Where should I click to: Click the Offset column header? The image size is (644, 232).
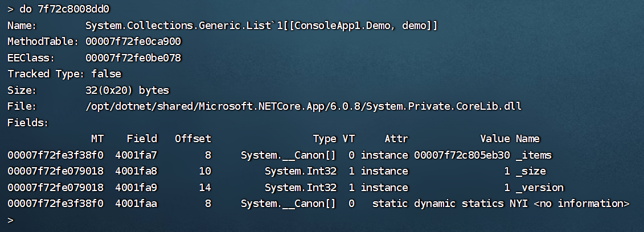click(192, 139)
